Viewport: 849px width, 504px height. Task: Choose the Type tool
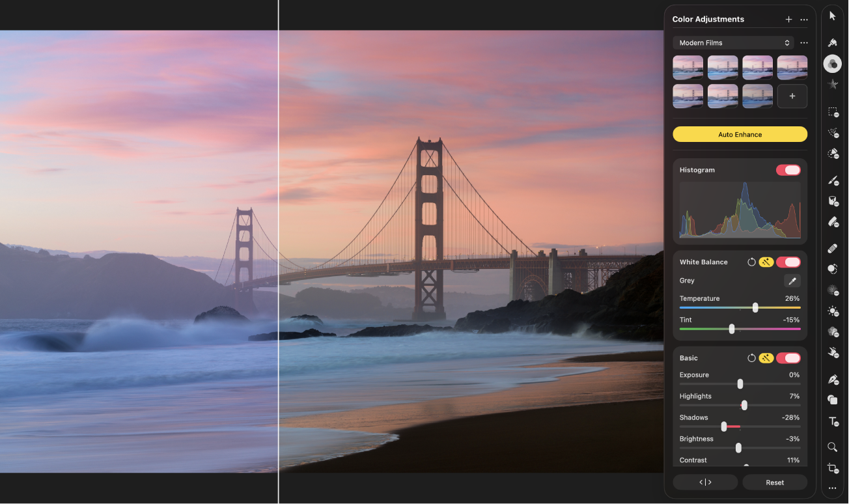[833, 421]
